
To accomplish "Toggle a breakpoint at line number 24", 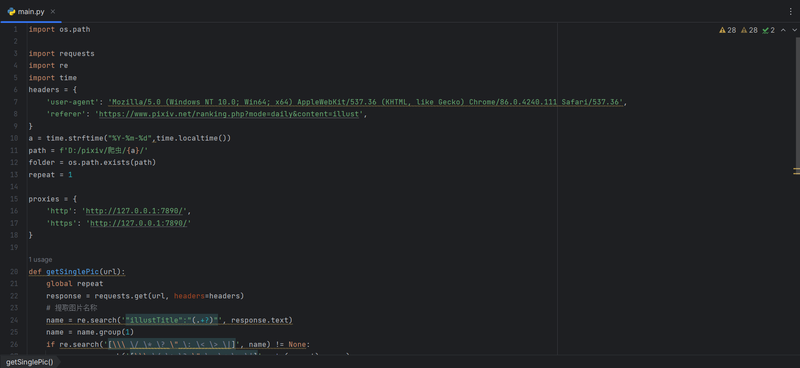I will click(x=15, y=320).
